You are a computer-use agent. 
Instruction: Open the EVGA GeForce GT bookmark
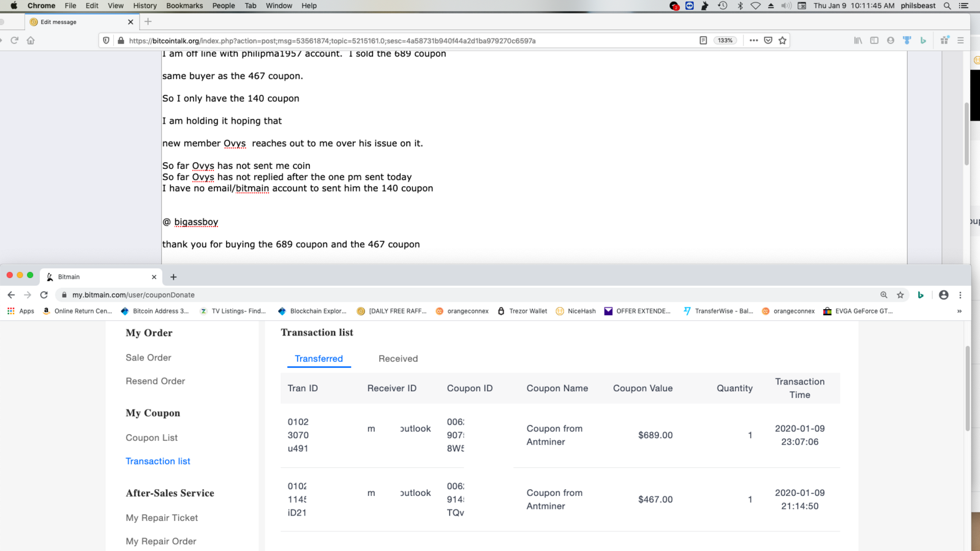coord(858,311)
